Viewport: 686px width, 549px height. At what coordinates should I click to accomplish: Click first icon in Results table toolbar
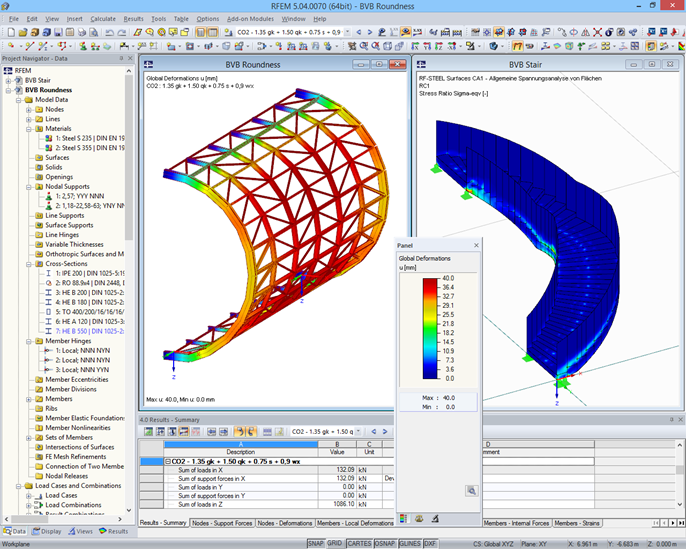click(x=149, y=432)
